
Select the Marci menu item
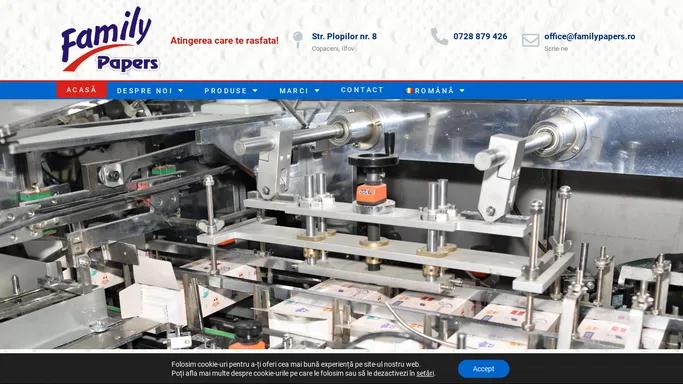[x=294, y=91]
